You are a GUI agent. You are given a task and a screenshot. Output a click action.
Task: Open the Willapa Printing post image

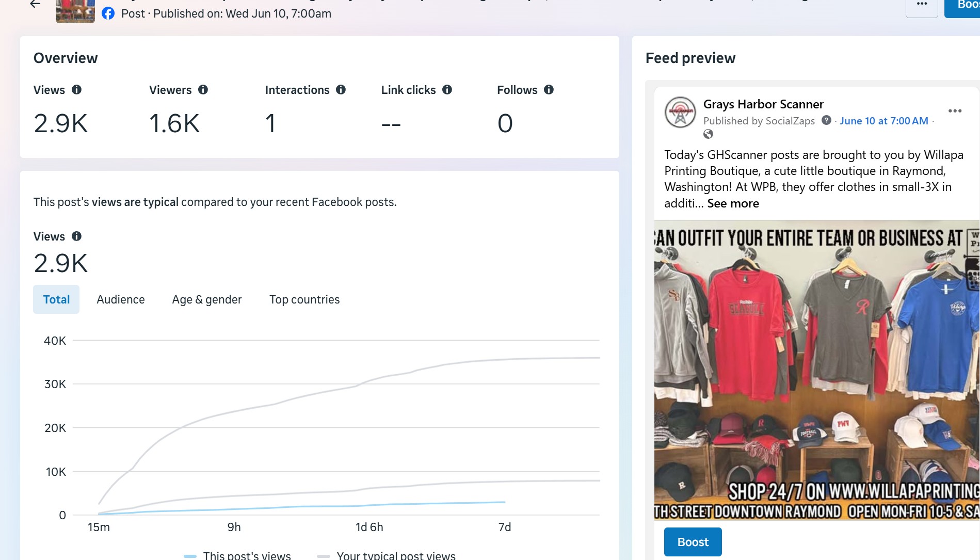pos(817,370)
